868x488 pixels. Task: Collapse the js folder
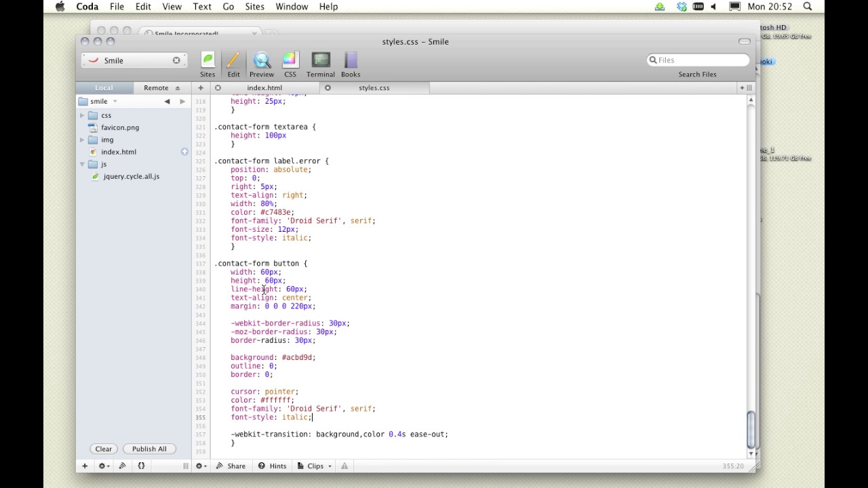point(82,165)
